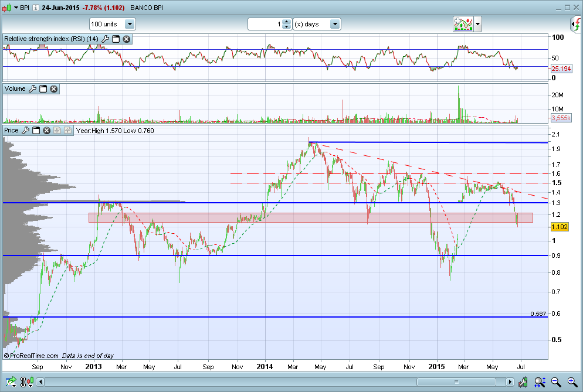Open RSI indicator settings wrench
This screenshot has width=583, height=392.
tap(105, 39)
